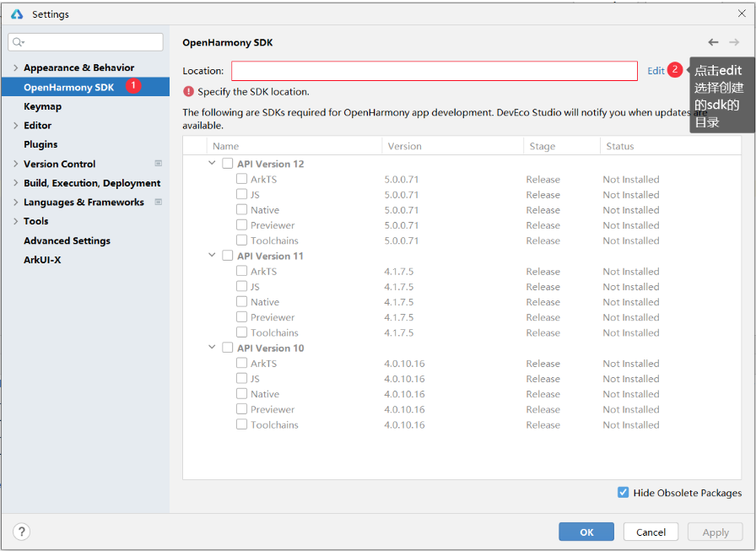
Task: Tick Native checkbox for version 4.1.7.5
Action: click(241, 302)
